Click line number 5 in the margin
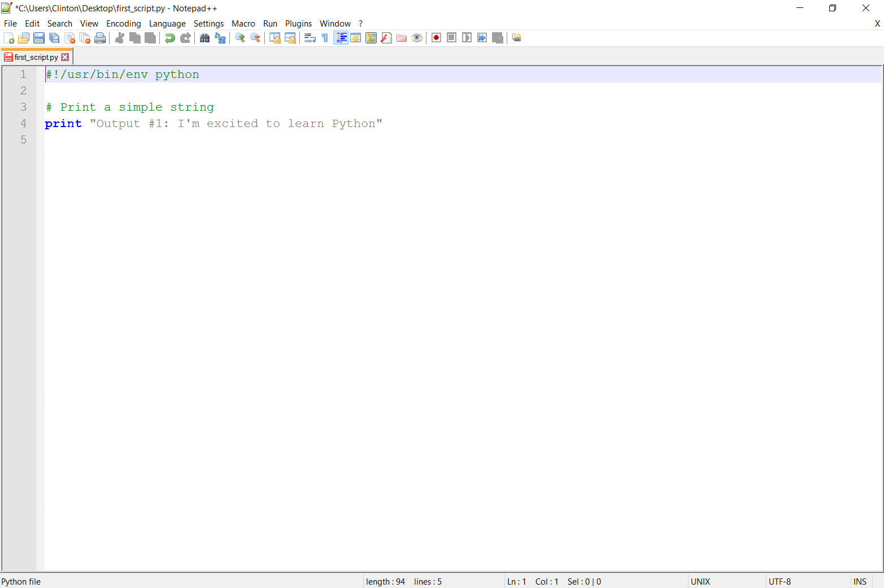The width and height of the screenshot is (884, 588). tap(23, 140)
